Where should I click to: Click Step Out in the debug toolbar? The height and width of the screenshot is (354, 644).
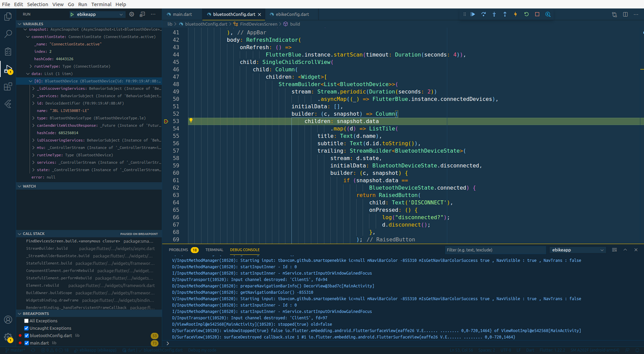tap(505, 15)
